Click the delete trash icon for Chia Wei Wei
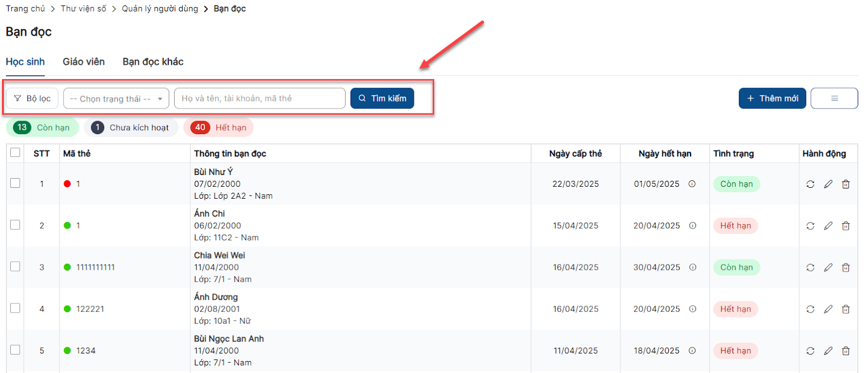 tap(845, 268)
